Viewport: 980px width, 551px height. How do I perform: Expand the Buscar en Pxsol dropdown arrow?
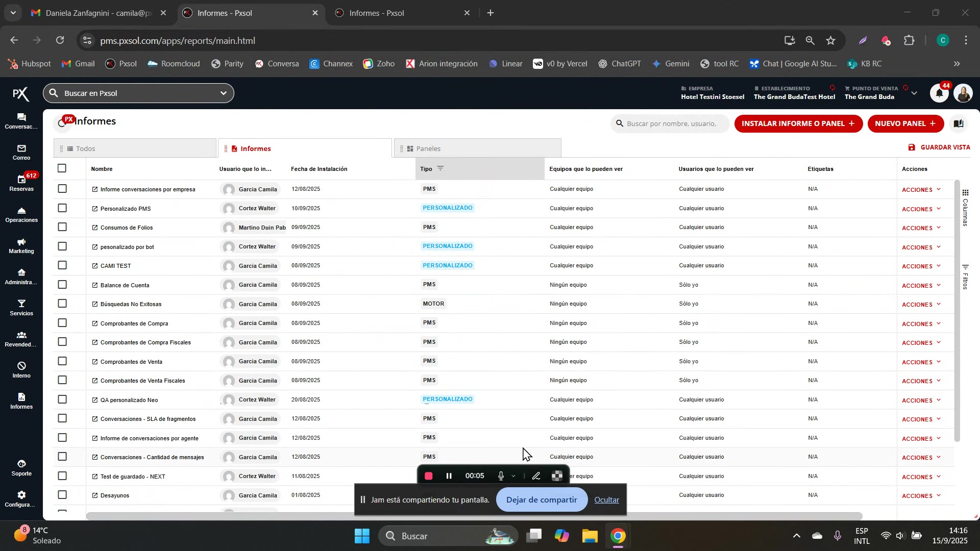click(223, 93)
